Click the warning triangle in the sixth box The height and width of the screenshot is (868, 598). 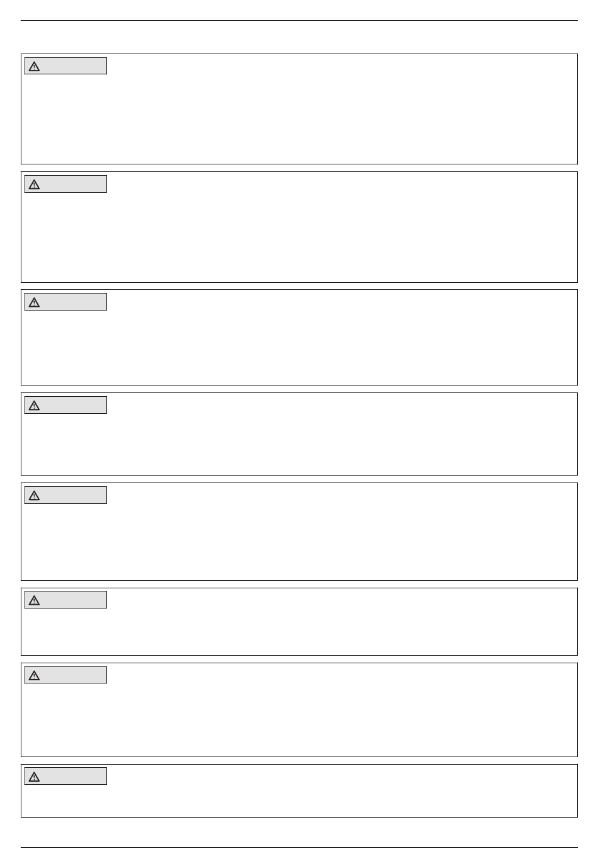click(x=34, y=600)
